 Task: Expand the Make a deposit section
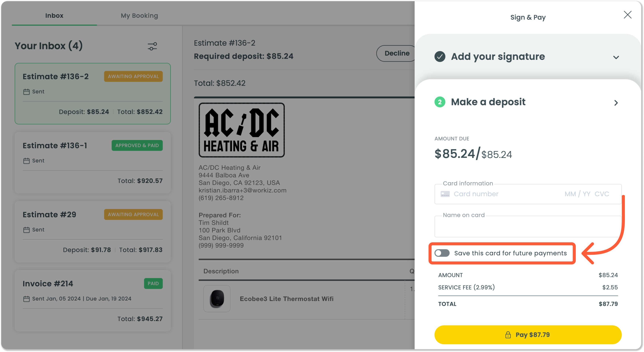(x=616, y=103)
